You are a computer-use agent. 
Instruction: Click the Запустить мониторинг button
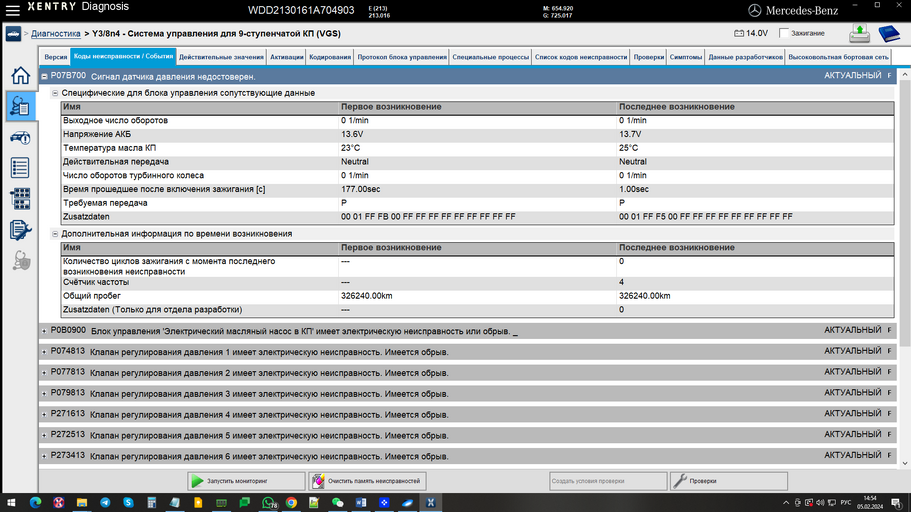click(245, 481)
